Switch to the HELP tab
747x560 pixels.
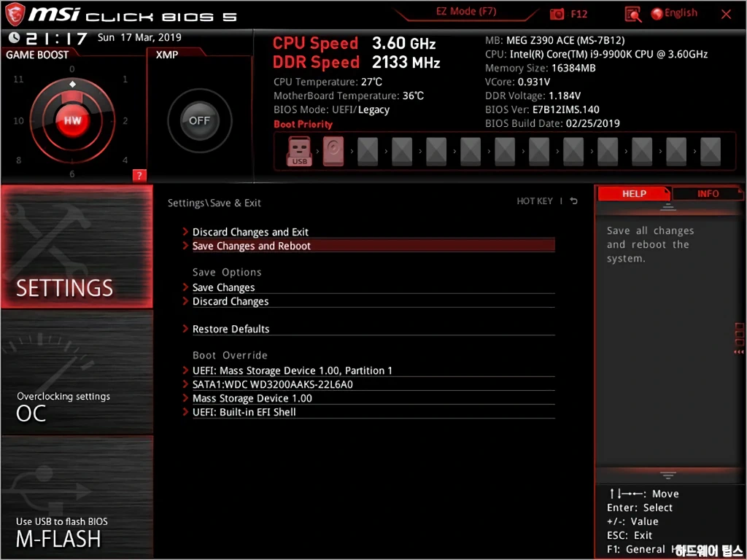tap(634, 193)
